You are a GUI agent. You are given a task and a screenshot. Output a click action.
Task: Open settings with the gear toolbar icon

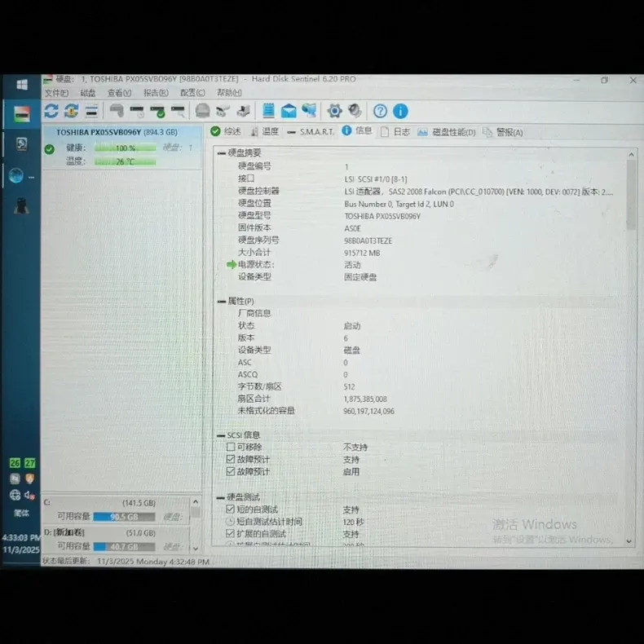[x=335, y=111]
